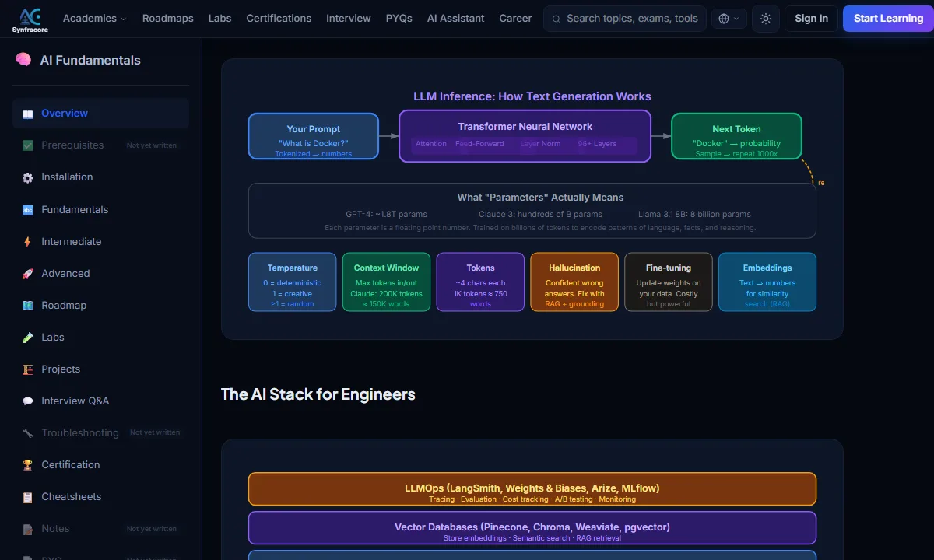The image size is (934, 560).
Task: Click the 'GPT-4: ~1.8T params' text
Action: (x=387, y=215)
